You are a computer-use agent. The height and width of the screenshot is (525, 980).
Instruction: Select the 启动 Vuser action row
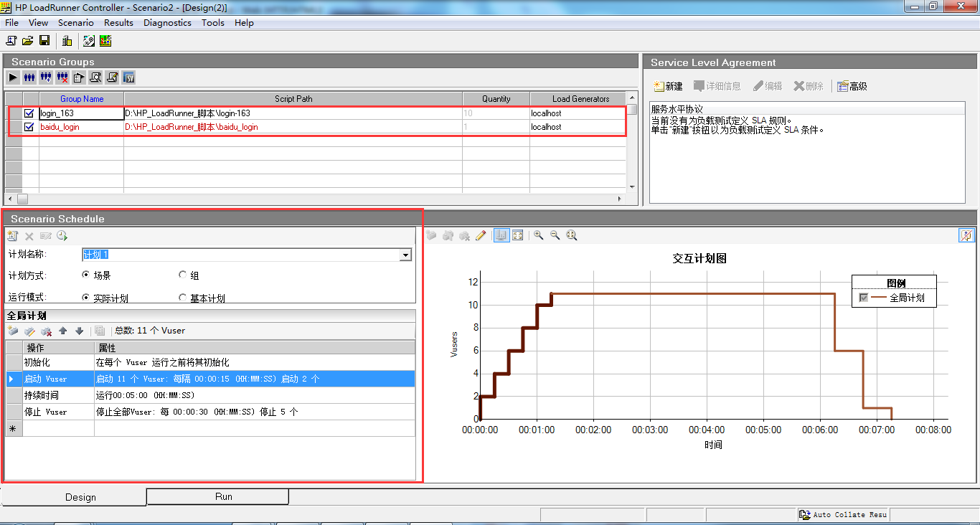[x=210, y=379]
